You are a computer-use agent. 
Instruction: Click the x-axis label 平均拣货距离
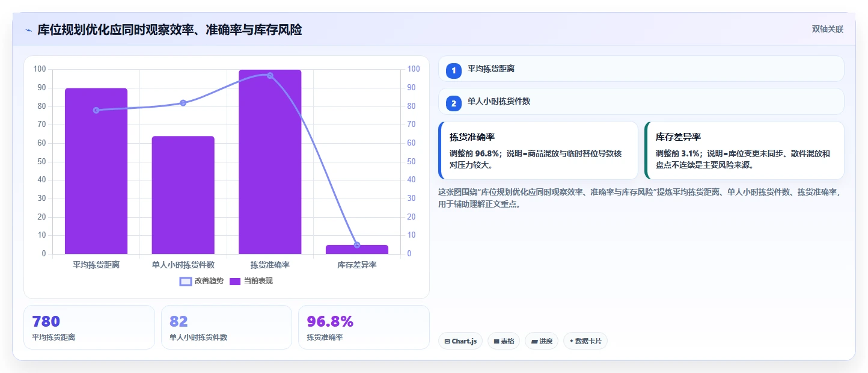click(96, 265)
